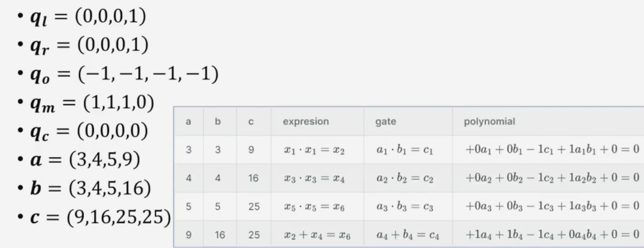Image resolution: width=644 pixels, height=248 pixels.
Task: Click the 'expresion' column header
Action: (x=306, y=122)
